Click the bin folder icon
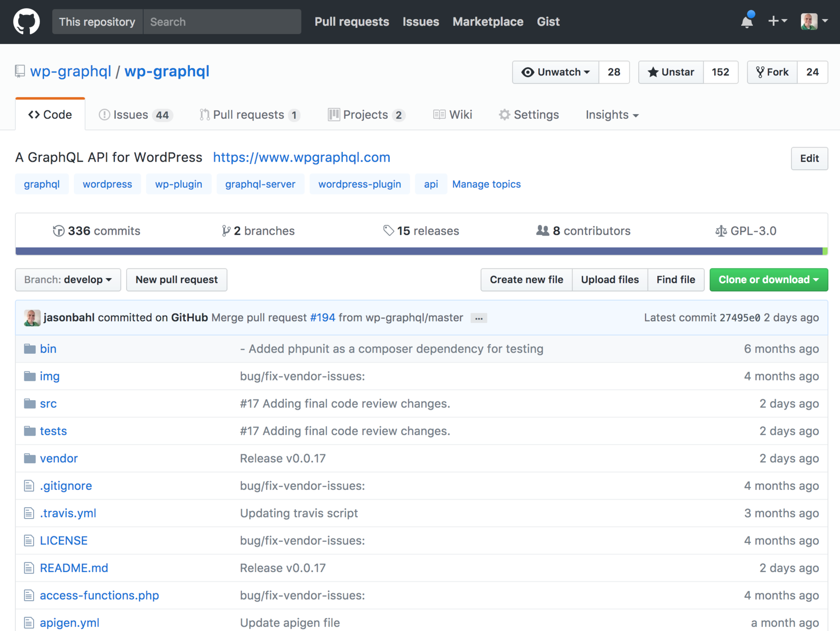Viewport: 840px width, 631px height. tap(30, 349)
